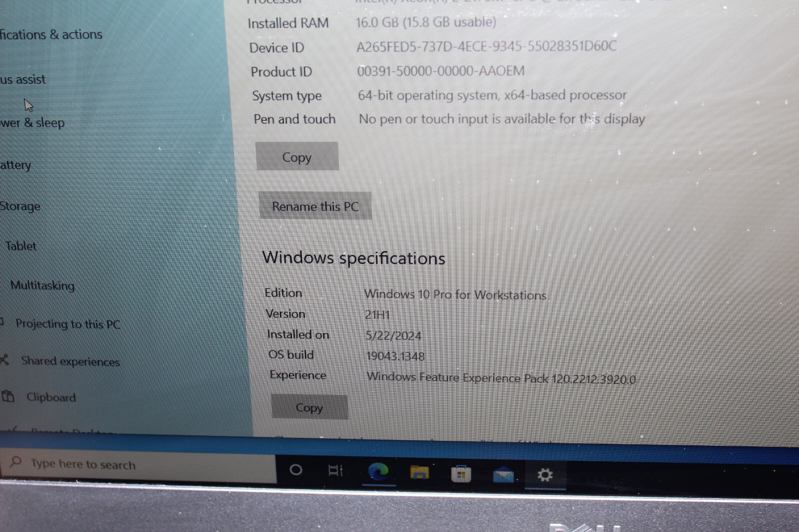Open Focus assist settings
The width and height of the screenshot is (799, 532).
(23, 79)
